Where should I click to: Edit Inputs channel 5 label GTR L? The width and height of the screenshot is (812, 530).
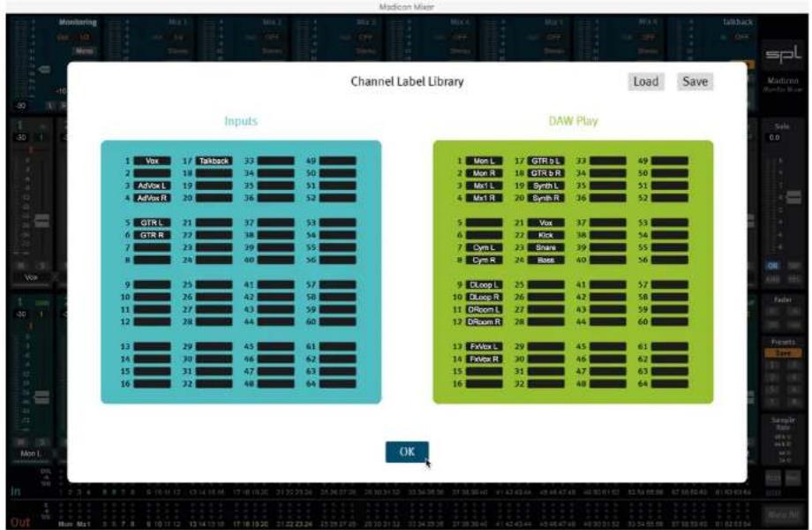tap(152, 223)
